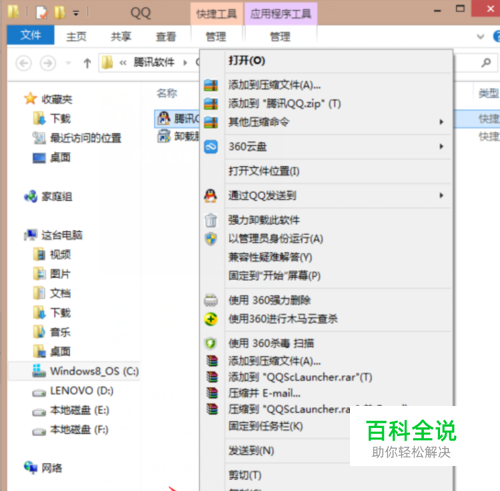Image resolution: width=500 pixels, height=491 pixels.
Task: Open the help question mark icon
Action: (x=497, y=36)
